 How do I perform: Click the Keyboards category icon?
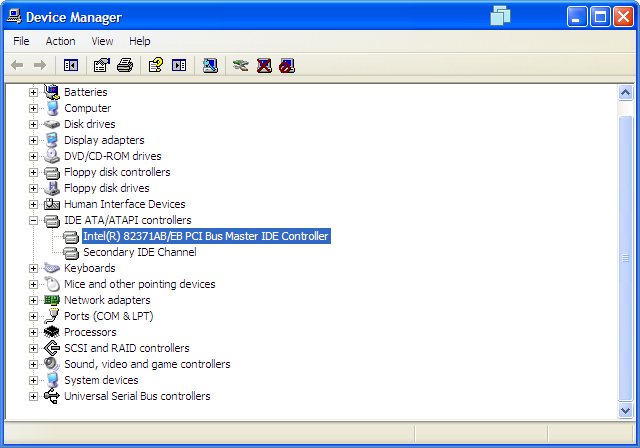[x=52, y=268]
